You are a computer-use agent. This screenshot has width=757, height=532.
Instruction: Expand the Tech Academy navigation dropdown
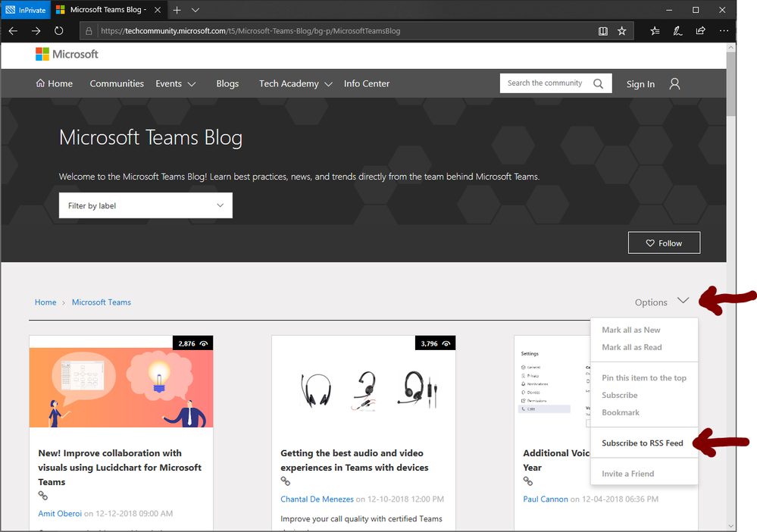coord(296,83)
